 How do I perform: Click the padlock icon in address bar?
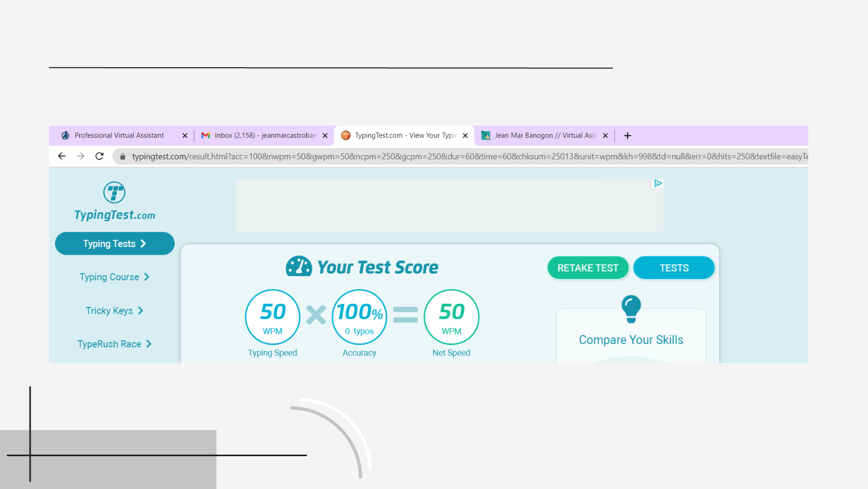click(123, 157)
